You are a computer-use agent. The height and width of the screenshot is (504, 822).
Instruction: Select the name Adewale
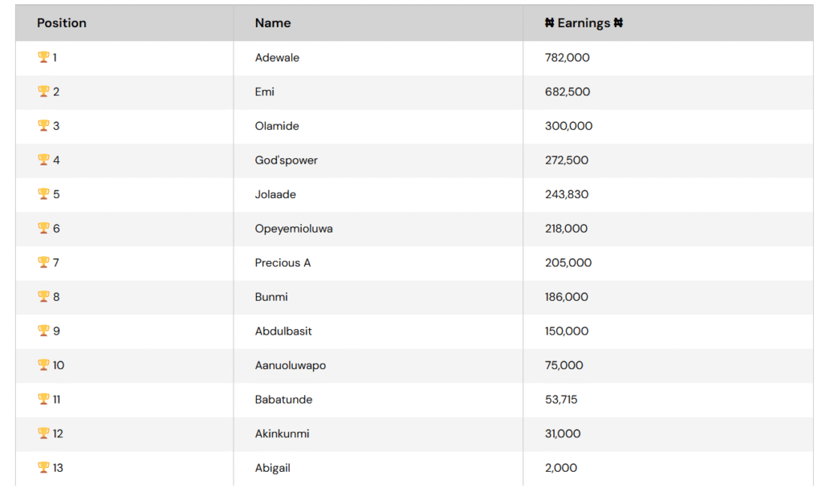[x=277, y=58]
